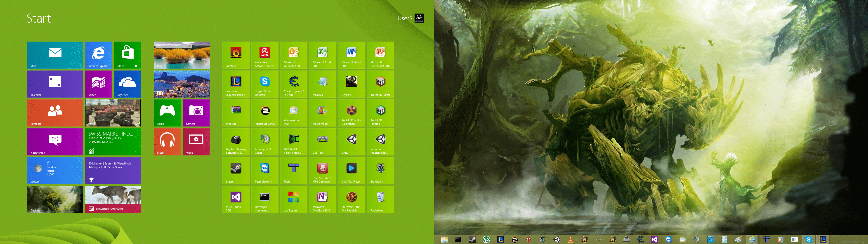Open Free YouTube to MP3 Converter tile
The height and width of the screenshot is (244, 868).
tap(323, 171)
